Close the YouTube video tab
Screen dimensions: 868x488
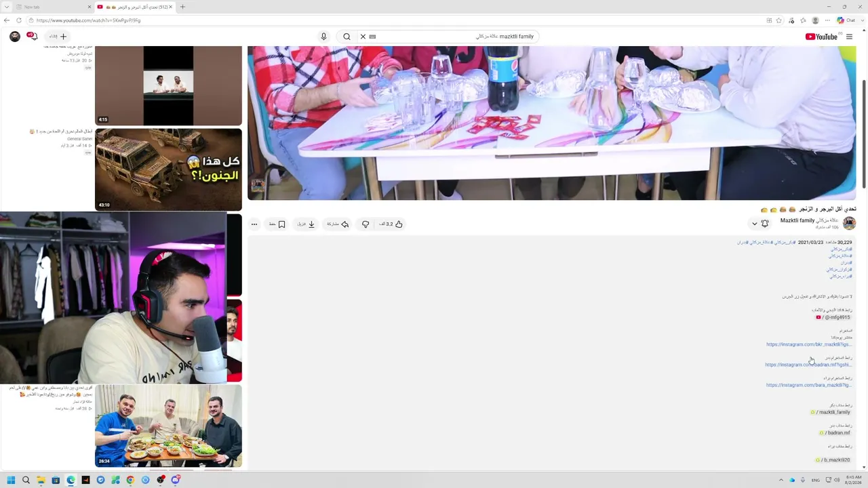[x=170, y=7]
